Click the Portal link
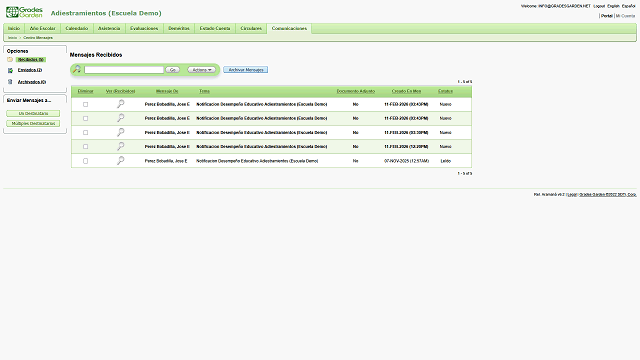 607,16
